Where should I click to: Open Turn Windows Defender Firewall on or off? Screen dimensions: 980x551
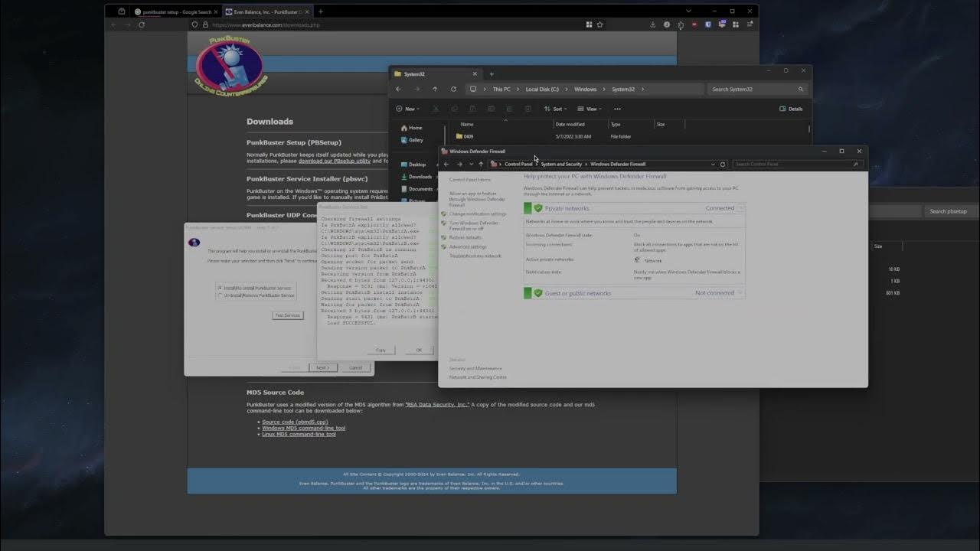[474, 226]
